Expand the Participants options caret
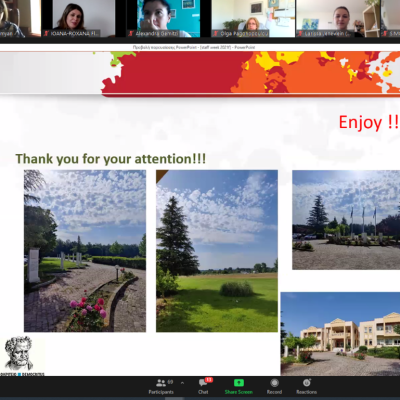 click(x=182, y=383)
